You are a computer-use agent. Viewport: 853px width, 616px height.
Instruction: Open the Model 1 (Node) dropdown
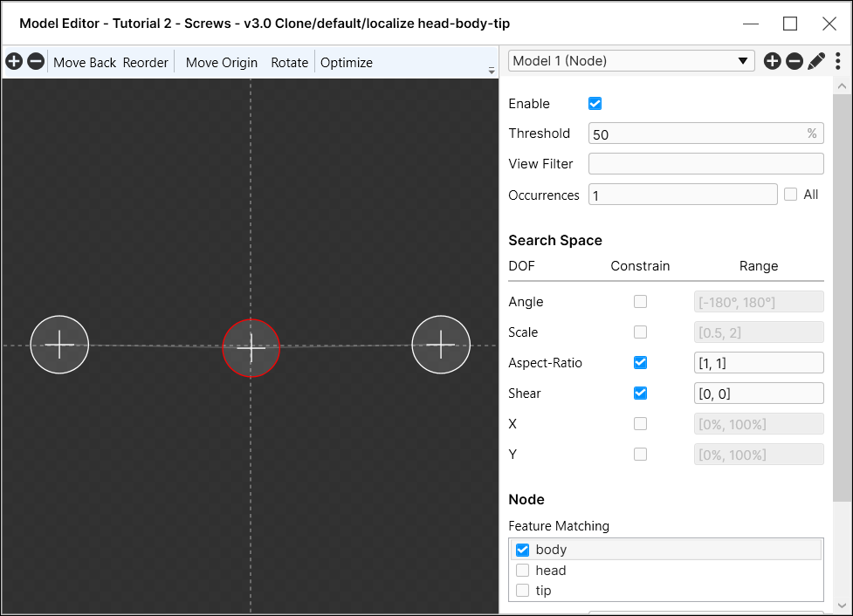(631, 61)
